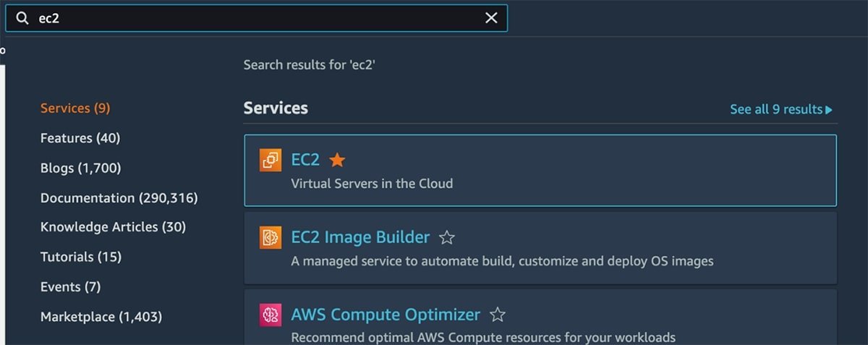Select the Features (40) category

click(x=80, y=138)
